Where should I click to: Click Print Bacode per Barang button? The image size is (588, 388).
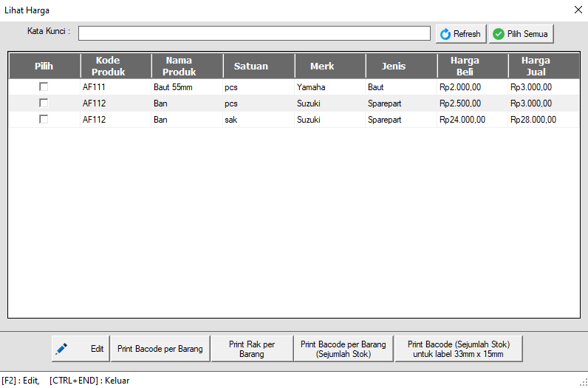pyautogui.click(x=160, y=349)
